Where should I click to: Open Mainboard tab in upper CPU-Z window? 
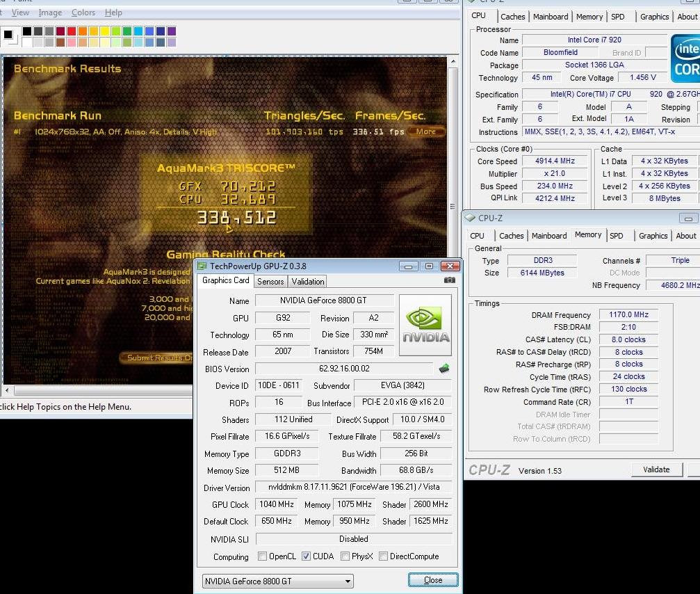click(x=551, y=17)
